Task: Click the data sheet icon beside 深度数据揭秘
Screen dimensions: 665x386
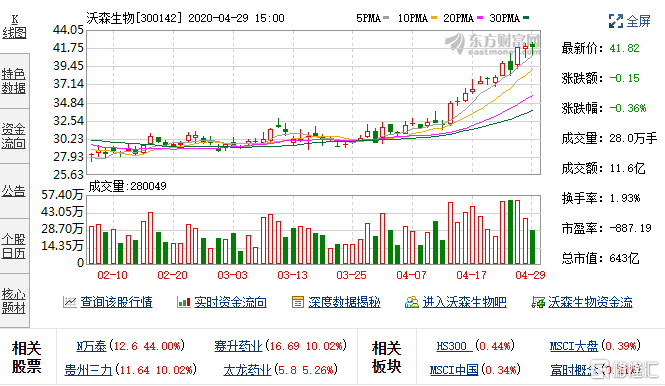Action: [298, 302]
